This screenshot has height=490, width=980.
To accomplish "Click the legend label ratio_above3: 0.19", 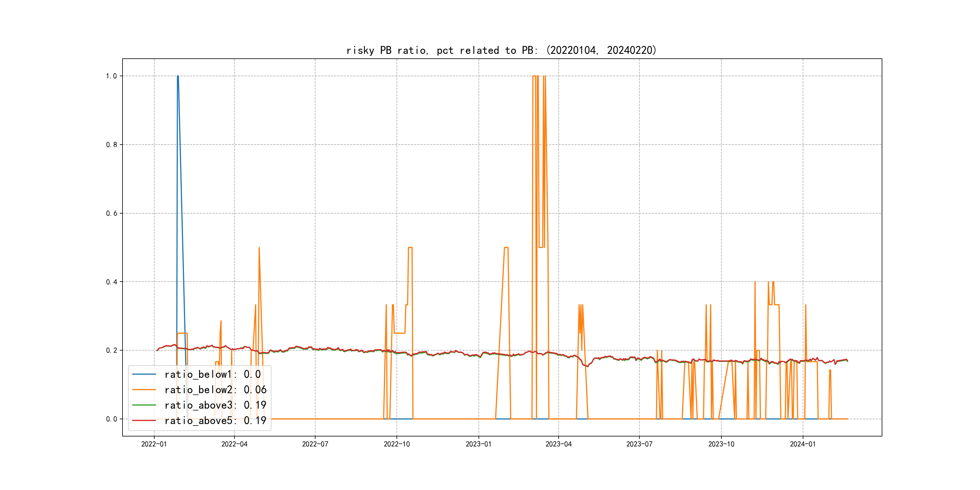I will [215, 405].
